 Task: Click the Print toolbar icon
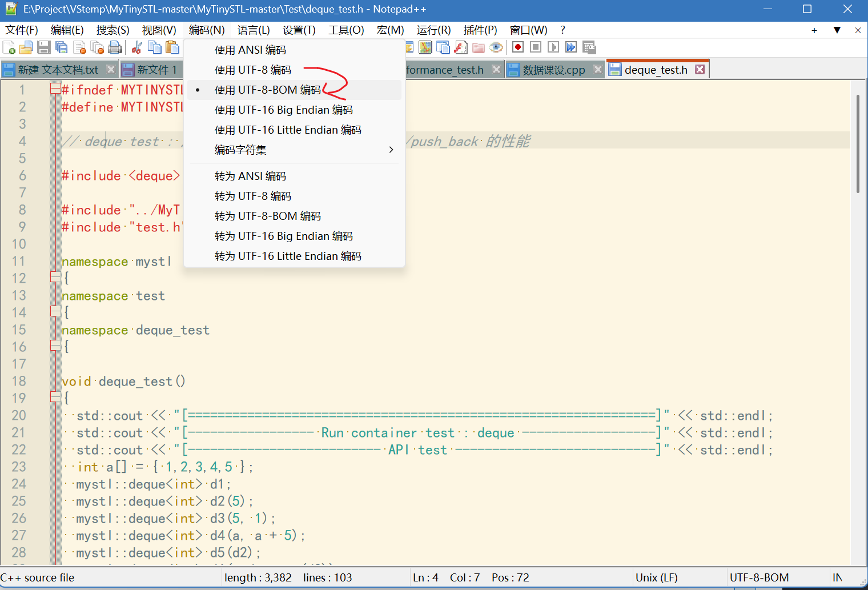pyautogui.click(x=115, y=47)
